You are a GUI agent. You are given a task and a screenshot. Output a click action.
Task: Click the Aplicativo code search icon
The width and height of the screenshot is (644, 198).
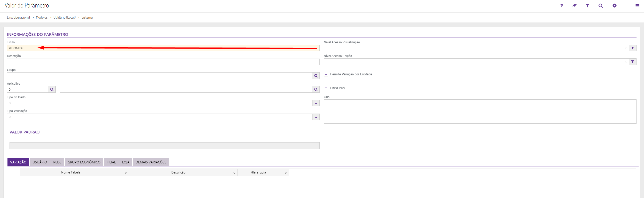click(x=52, y=89)
